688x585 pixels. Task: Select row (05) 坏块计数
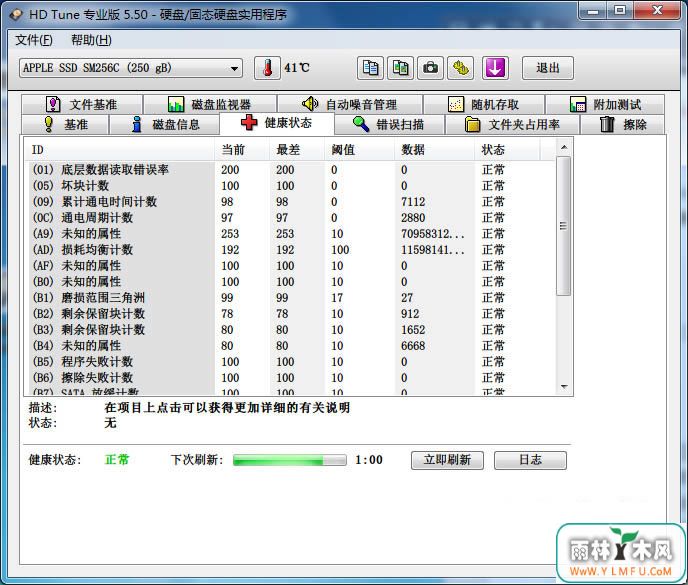[x=291, y=186]
